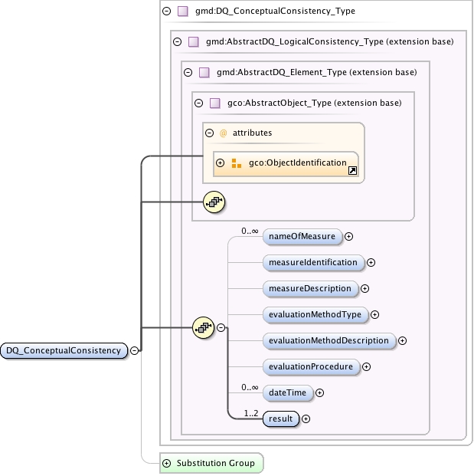Screen dimensions: 474x476
Task: Collapse the attributes section
Action: [x=209, y=133]
